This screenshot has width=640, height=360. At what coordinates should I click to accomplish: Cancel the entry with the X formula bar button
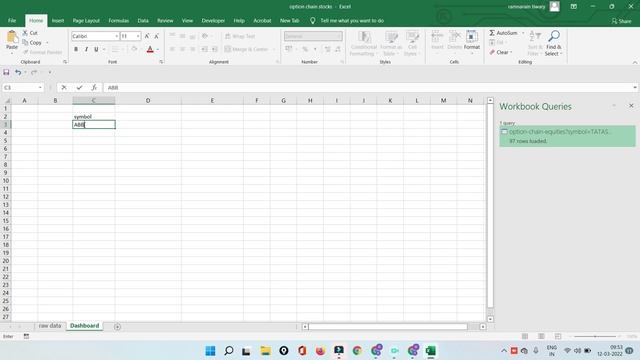click(x=64, y=87)
